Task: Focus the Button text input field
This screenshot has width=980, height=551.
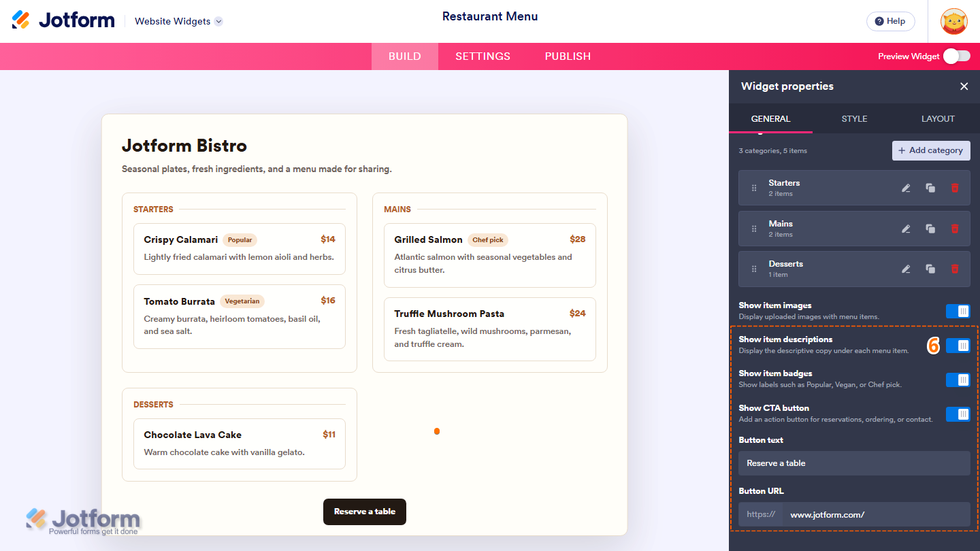Action: coord(854,463)
